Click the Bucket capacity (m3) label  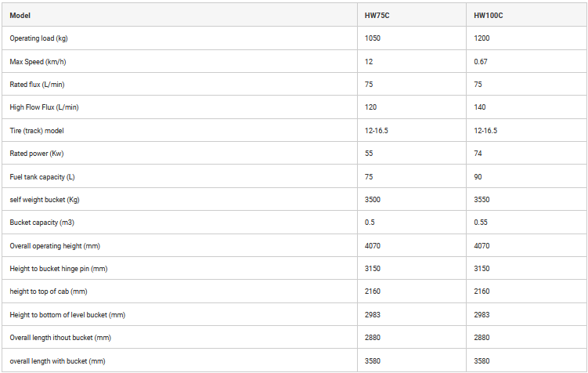[x=42, y=223]
